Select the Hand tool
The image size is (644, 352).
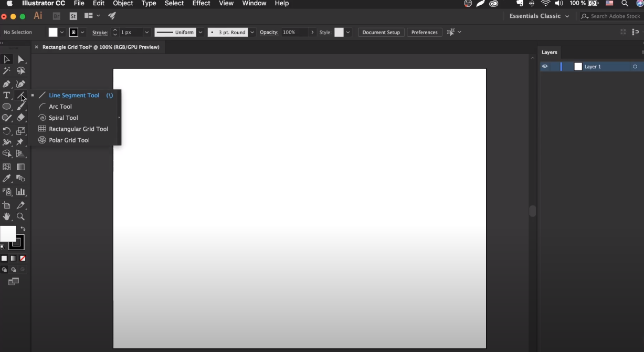(x=7, y=216)
